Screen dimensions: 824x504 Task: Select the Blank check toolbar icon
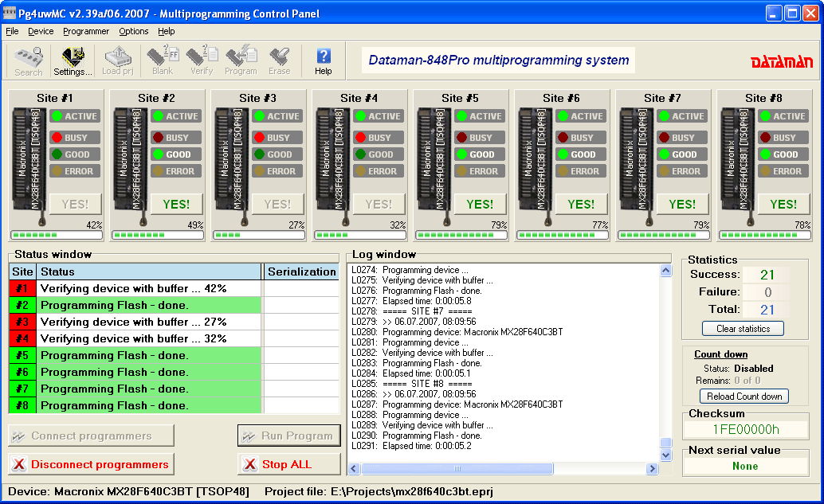(x=163, y=61)
